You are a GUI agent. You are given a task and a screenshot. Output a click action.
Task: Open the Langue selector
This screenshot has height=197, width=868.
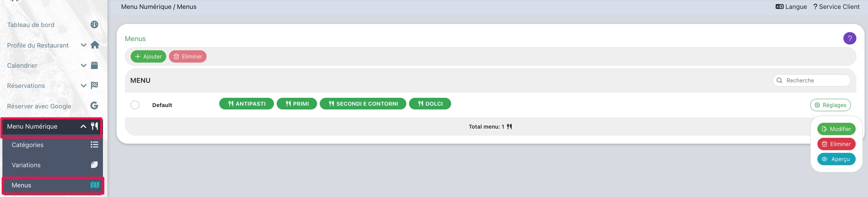pyautogui.click(x=791, y=7)
